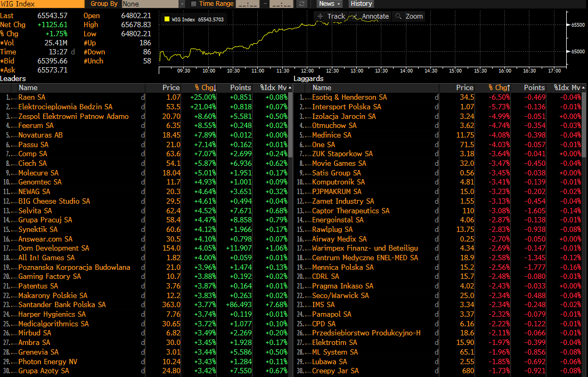The height and width of the screenshot is (377, 588).
Task: Click the Track crosshair icon on chart
Action: pos(320,17)
